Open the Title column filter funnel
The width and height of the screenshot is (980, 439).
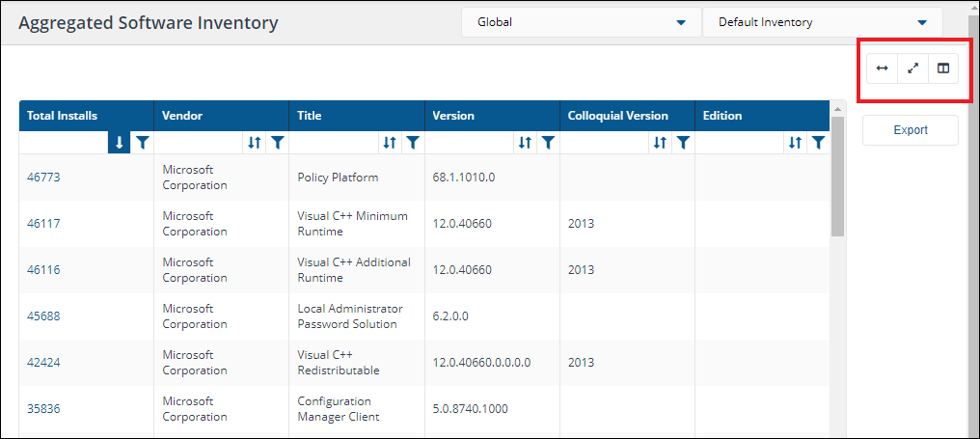coord(412,143)
